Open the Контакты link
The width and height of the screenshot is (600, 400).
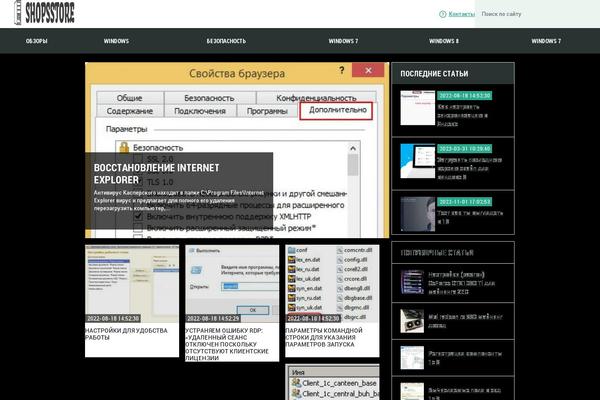point(461,14)
